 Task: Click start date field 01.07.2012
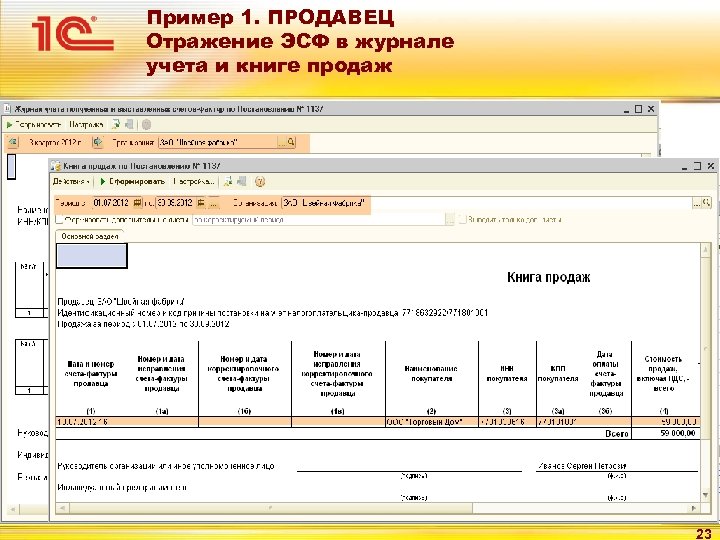coord(112,203)
